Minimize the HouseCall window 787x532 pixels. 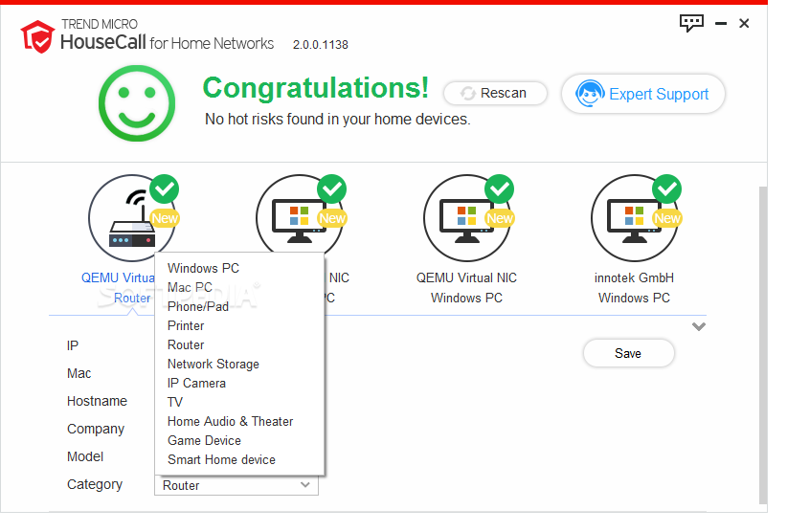click(x=721, y=24)
